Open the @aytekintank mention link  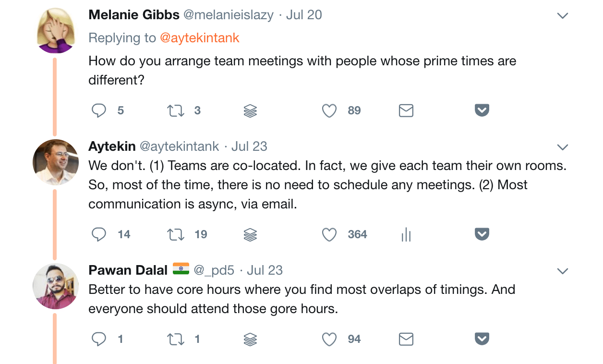click(x=199, y=38)
